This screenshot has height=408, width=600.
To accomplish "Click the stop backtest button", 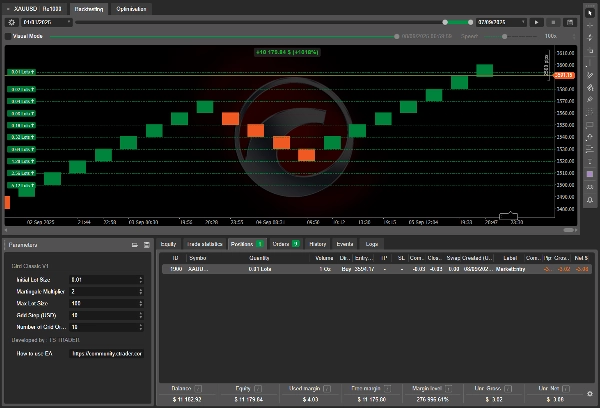I will pos(555,21).
